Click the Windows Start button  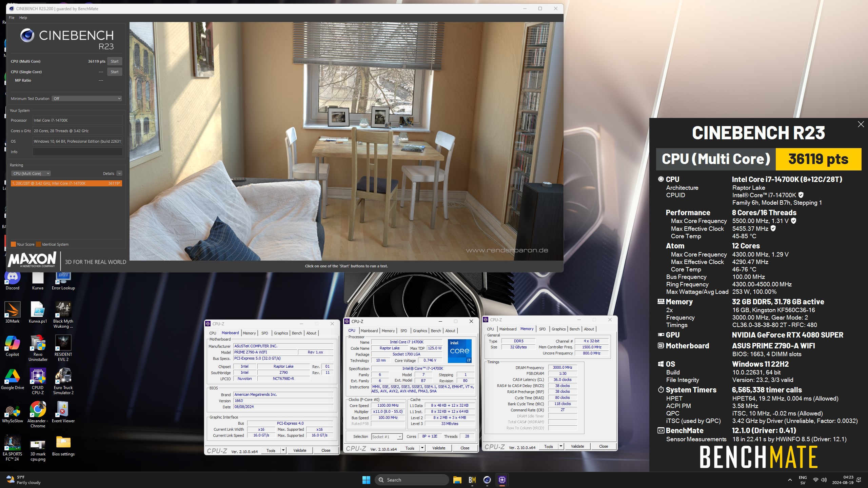click(x=366, y=480)
